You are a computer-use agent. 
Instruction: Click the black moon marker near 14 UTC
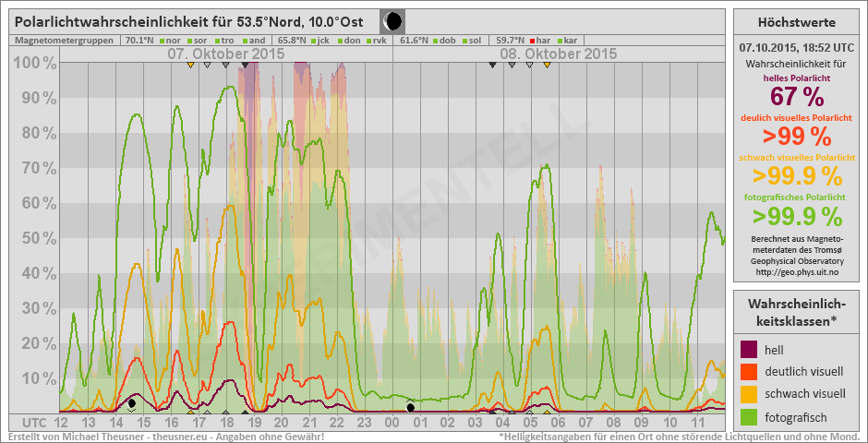coord(132,403)
